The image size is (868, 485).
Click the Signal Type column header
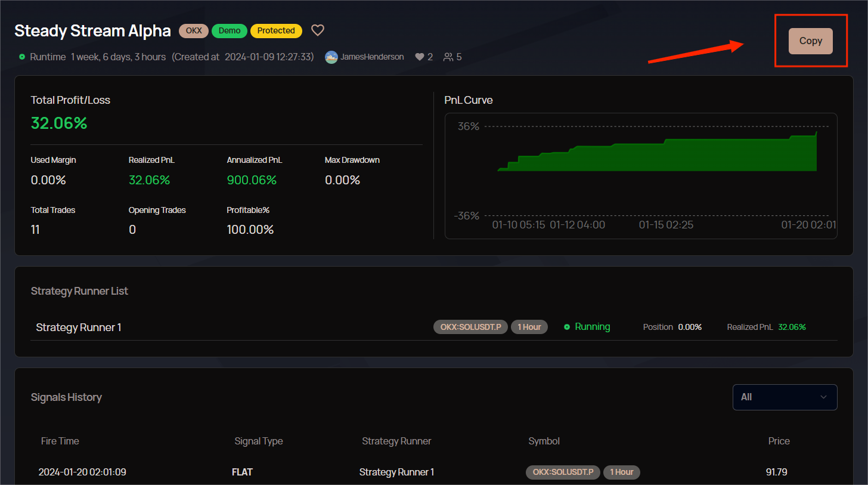coord(259,441)
